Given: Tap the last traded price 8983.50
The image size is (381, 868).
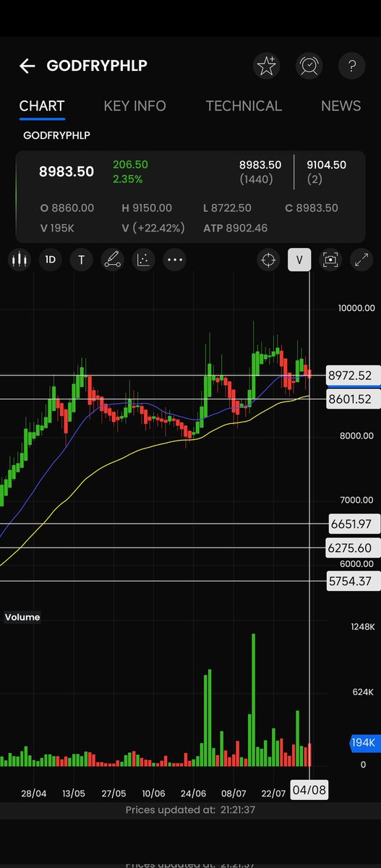Looking at the screenshot, I should (67, 171).
